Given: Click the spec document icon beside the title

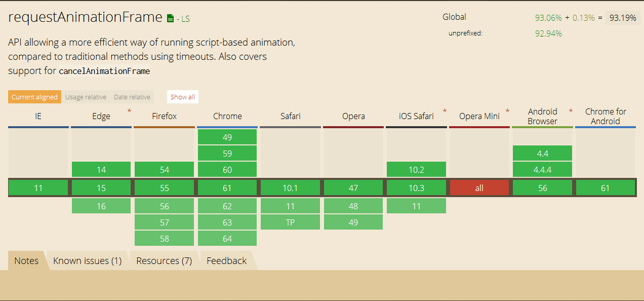Looking at the screenshot, I should [x=171, y=19].
